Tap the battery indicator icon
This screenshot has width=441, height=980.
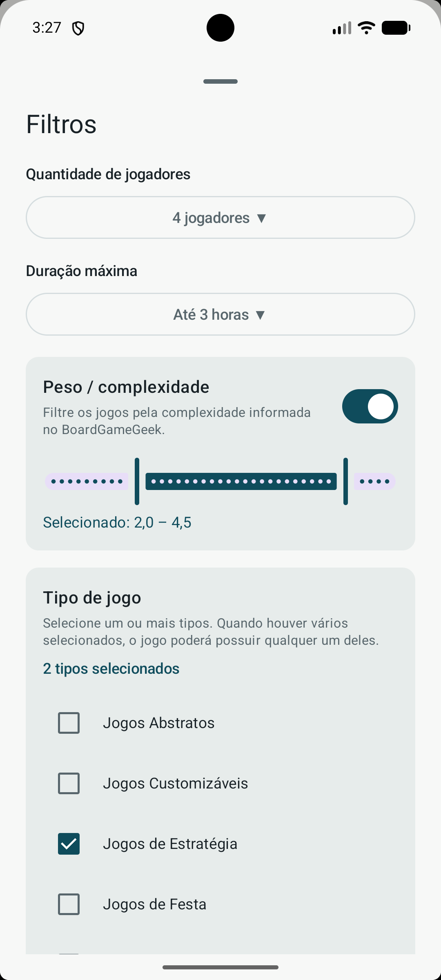click(396, 28)
